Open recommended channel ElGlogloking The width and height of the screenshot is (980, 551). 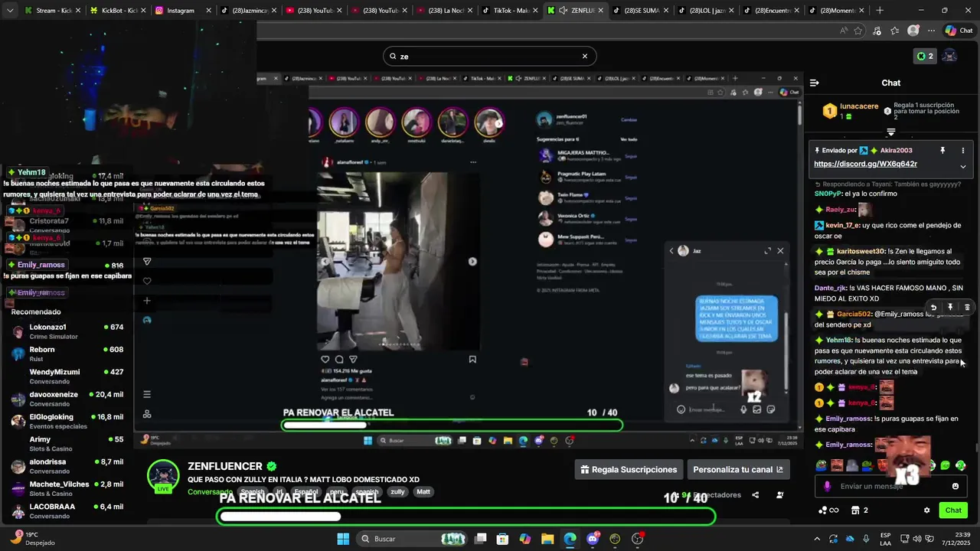pos(67,421)
